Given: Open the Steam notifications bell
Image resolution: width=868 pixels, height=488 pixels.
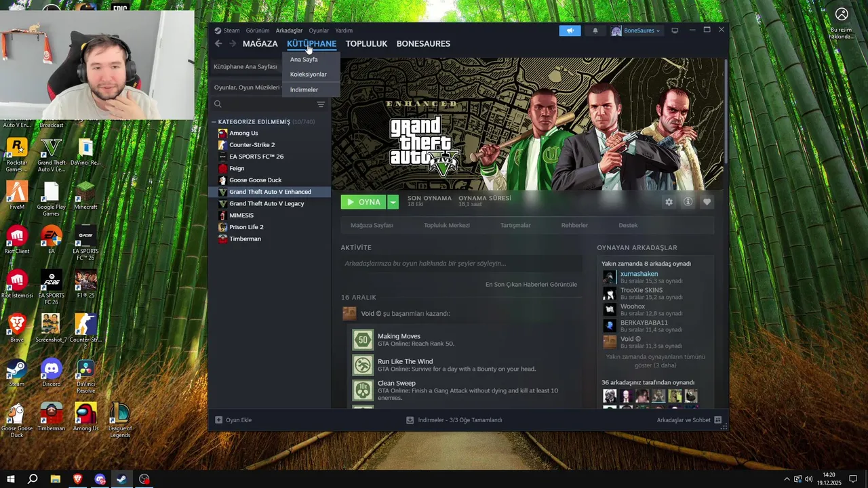Looking at the screenshot, I should point(595,30).
